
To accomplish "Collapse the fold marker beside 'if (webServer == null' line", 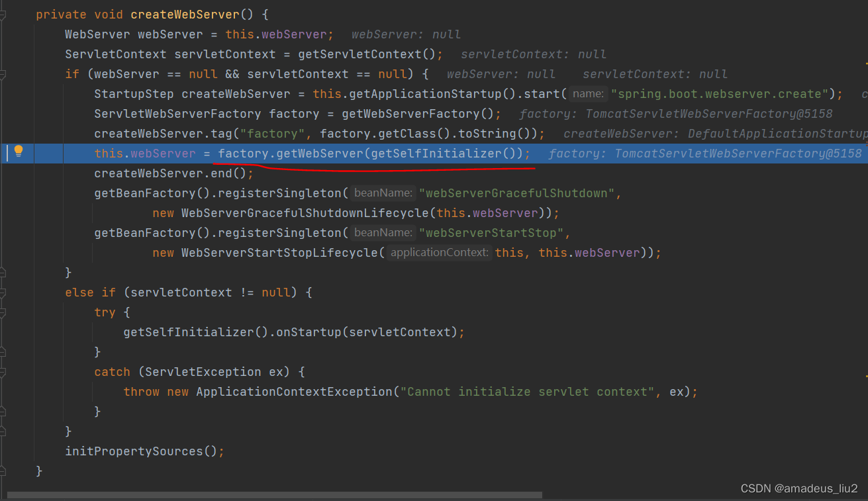I will coord(3,74).
